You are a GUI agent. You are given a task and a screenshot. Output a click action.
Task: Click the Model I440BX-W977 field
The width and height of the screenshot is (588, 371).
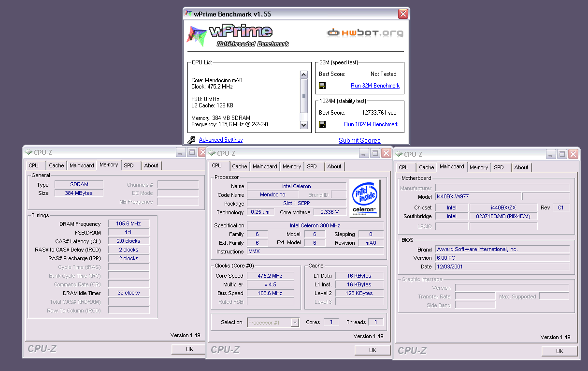[478, 196]
